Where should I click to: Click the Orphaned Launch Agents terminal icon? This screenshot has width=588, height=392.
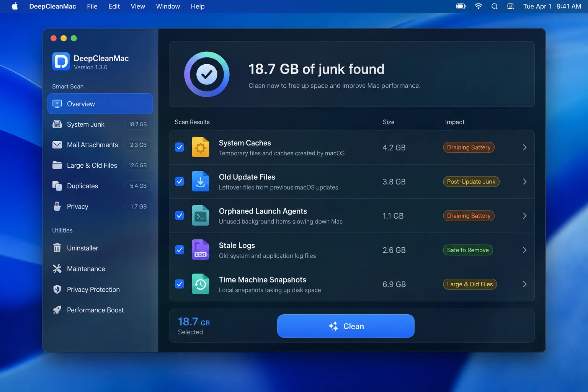(x=201, y=216)
